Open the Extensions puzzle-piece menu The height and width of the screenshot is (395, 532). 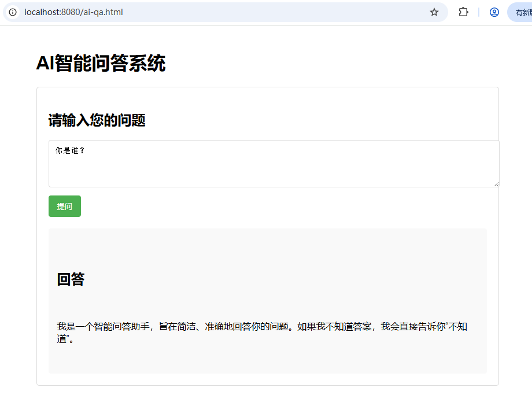coord(463,12)
